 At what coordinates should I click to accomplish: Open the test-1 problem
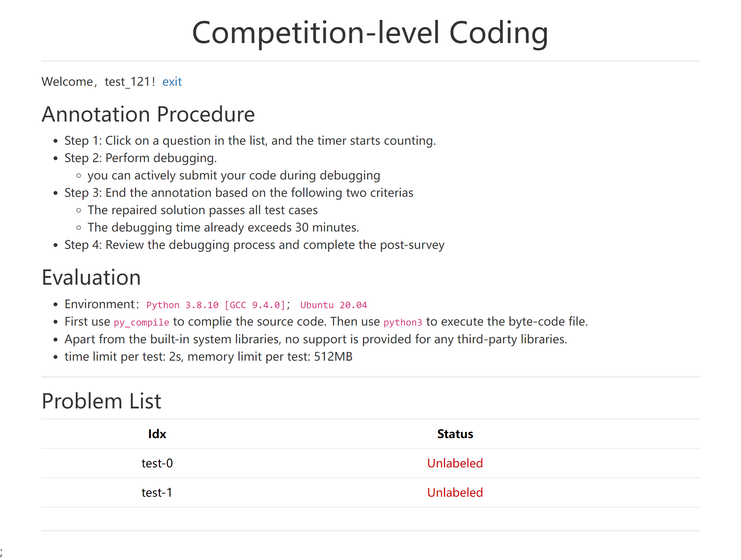(x=157, y=492)
